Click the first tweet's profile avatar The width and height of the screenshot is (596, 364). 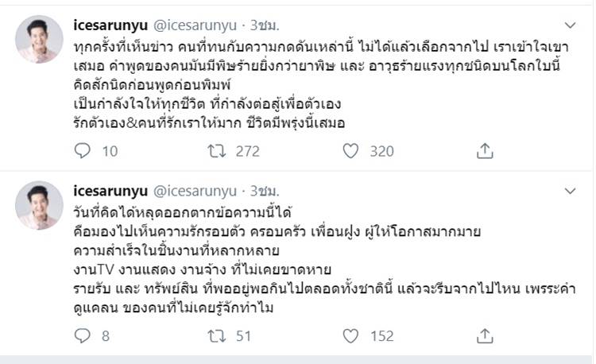click(39, 39)
